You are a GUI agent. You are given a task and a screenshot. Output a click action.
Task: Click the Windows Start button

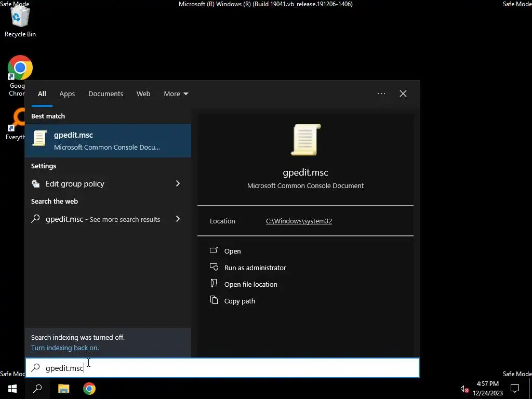pyautogui.click(x=12, y=389)
